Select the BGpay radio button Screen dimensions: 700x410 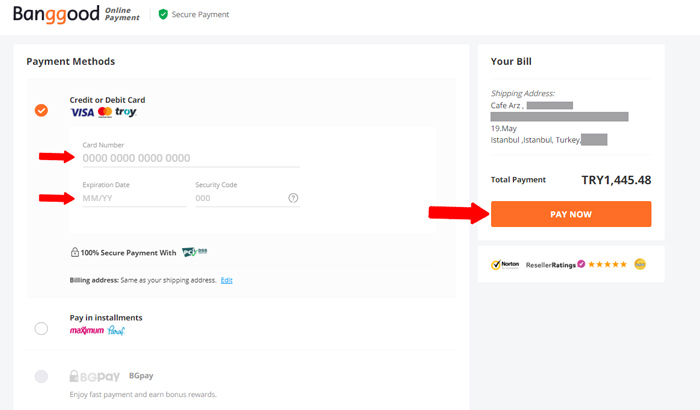[41, 377]
